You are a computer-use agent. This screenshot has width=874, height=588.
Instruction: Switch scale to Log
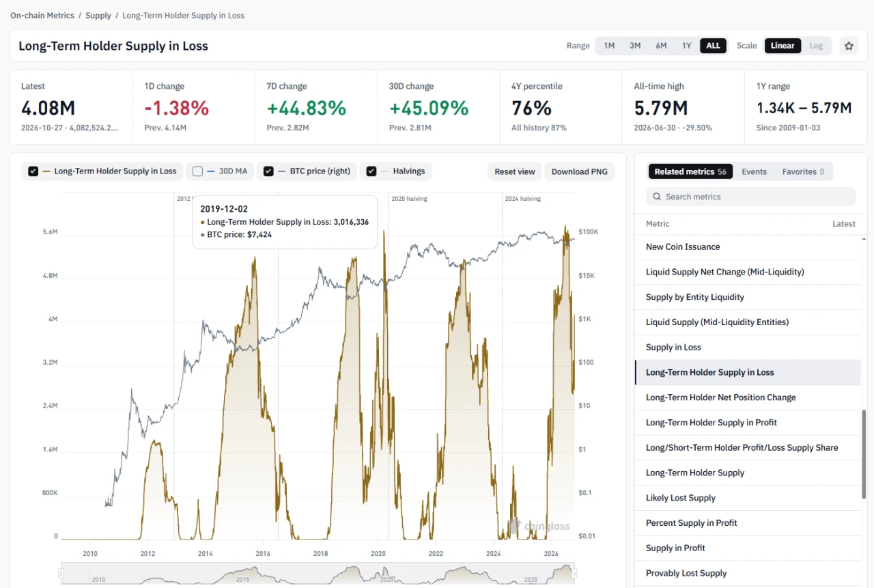(x=816, y=46)
